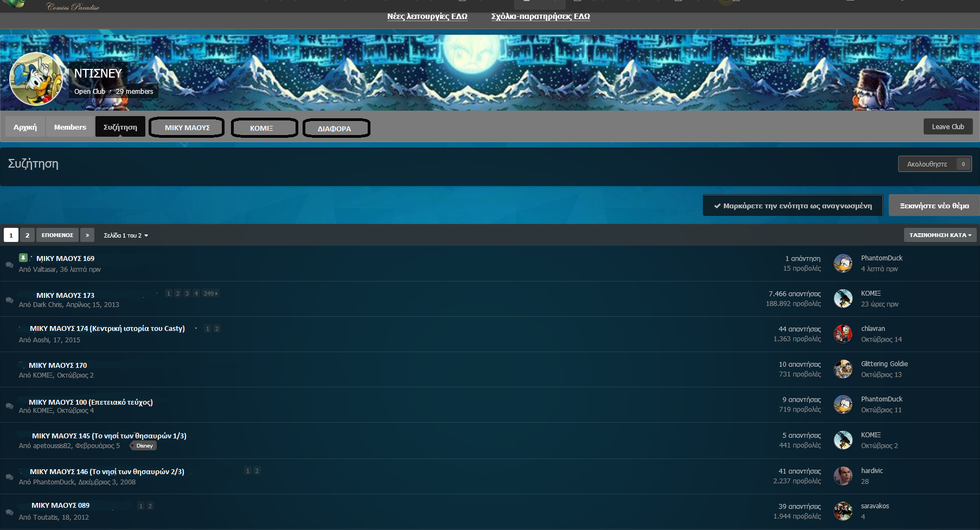Open the Σχόλια-παρατηρήσεις ΕΔΩ link

click(x=541, y=16)
